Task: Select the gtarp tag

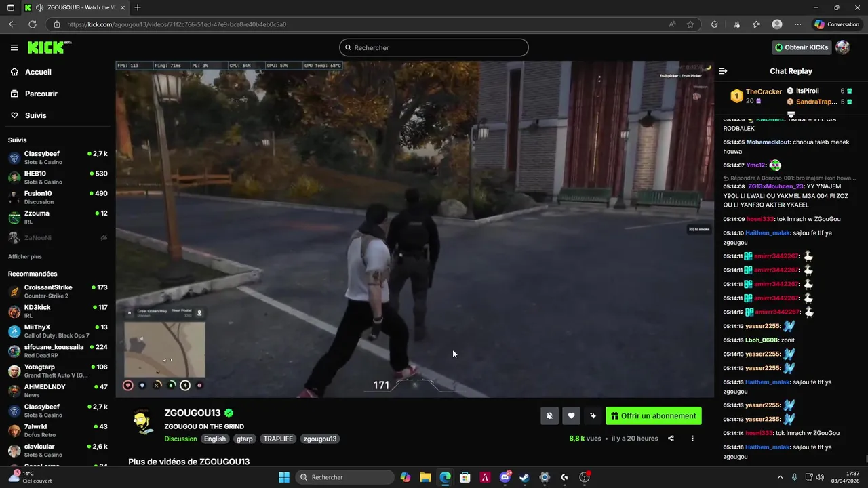Action: (245, 439)
